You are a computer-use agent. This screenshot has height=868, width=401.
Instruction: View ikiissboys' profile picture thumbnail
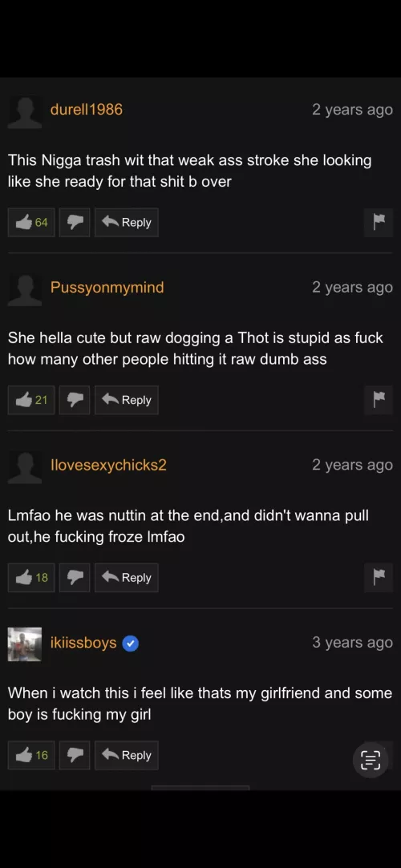[25, 644]
